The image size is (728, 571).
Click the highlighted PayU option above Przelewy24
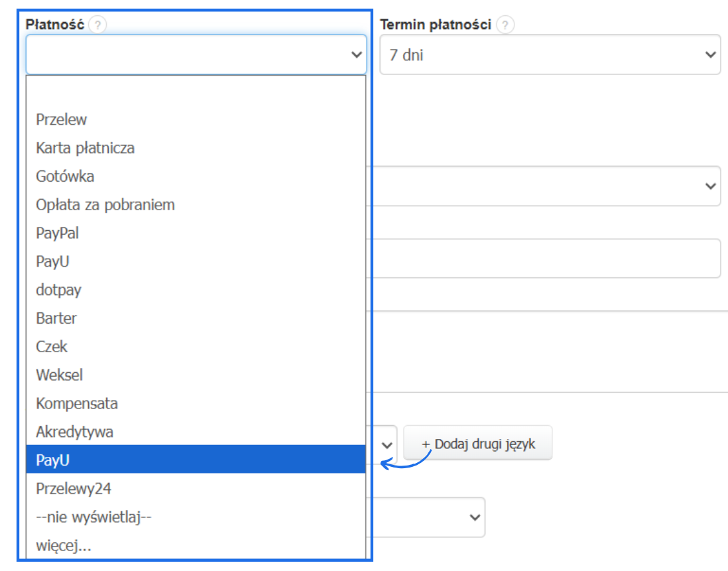[53, 460]
